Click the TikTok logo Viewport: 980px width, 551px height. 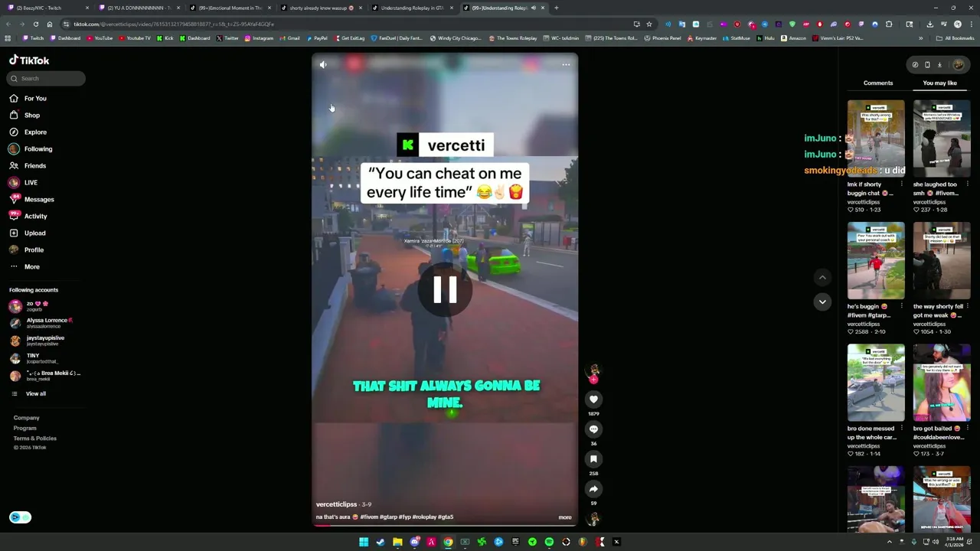point(29,60)
